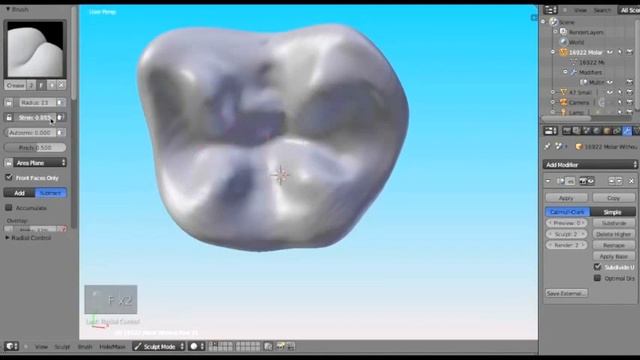This screenshot has width=640, height=360.
Task: Click the Crease brush name field
Action: tap(16, 85)
